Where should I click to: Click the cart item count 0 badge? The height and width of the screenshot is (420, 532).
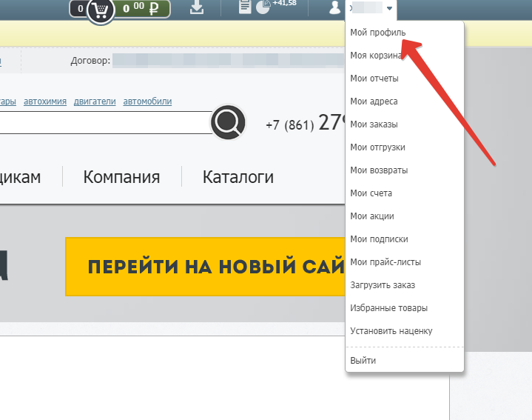pos(79,8)
